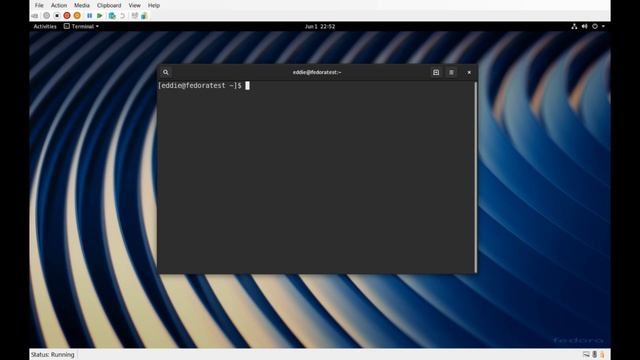Click the Share/resources icon at toolbar end
Viewport: 640px width, 360px height.
tap(144, 16)
